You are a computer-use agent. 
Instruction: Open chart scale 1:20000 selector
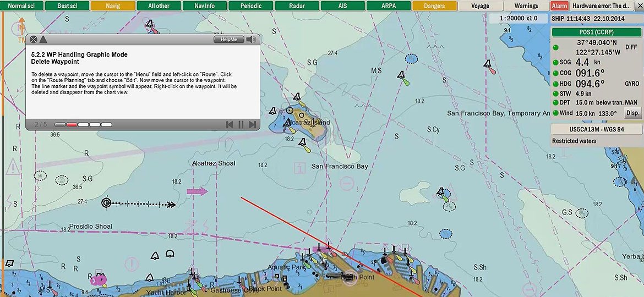pyautogui.click(x=519, y=18)
